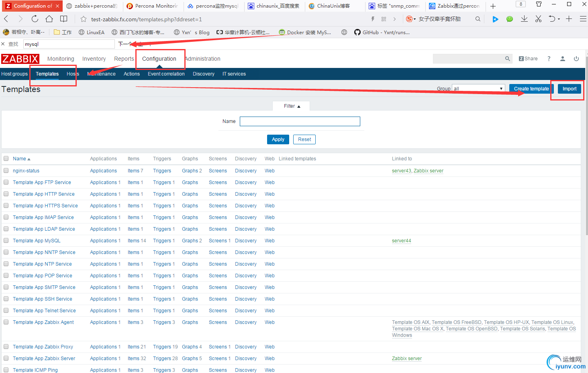Tick the select-all templates checkbox
This screenshot has height=373, width=588.
[x=6, y=158]
